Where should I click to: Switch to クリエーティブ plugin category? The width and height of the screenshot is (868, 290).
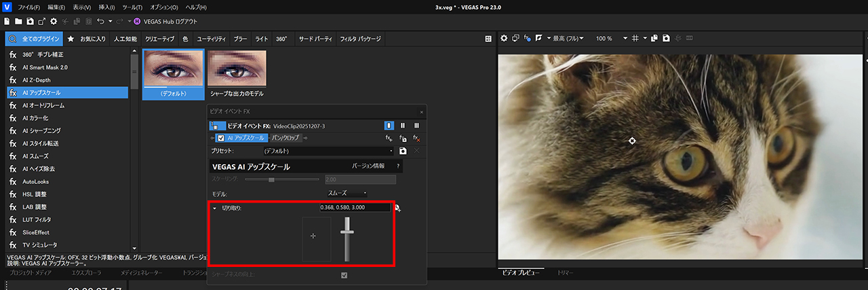point(159,39)
